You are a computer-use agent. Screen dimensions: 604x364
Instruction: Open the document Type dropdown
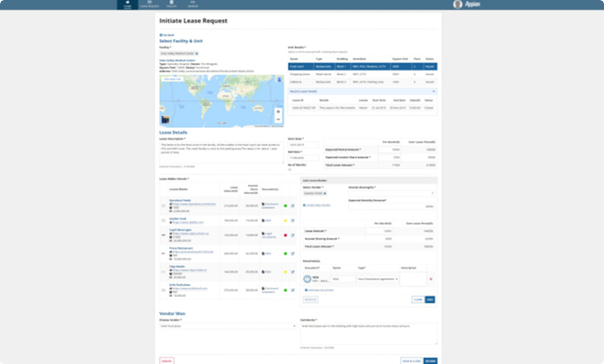[378, 278]
